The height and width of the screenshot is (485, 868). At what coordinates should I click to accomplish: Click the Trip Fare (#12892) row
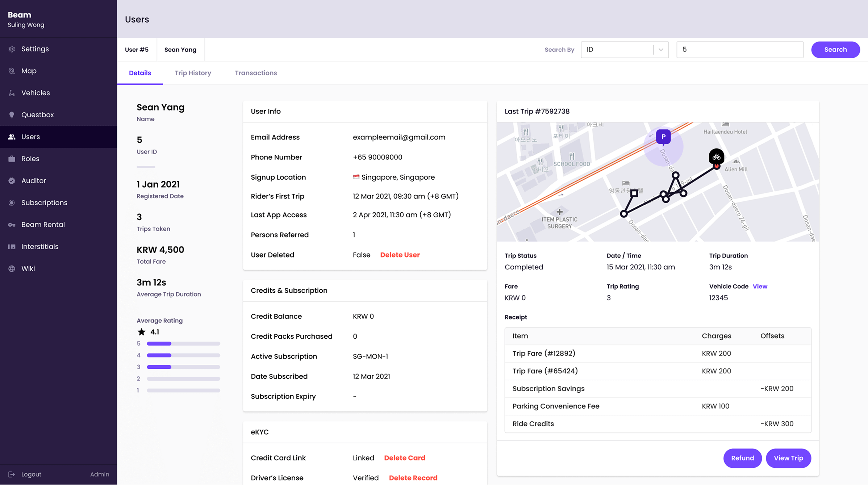(x=658, y=354)
